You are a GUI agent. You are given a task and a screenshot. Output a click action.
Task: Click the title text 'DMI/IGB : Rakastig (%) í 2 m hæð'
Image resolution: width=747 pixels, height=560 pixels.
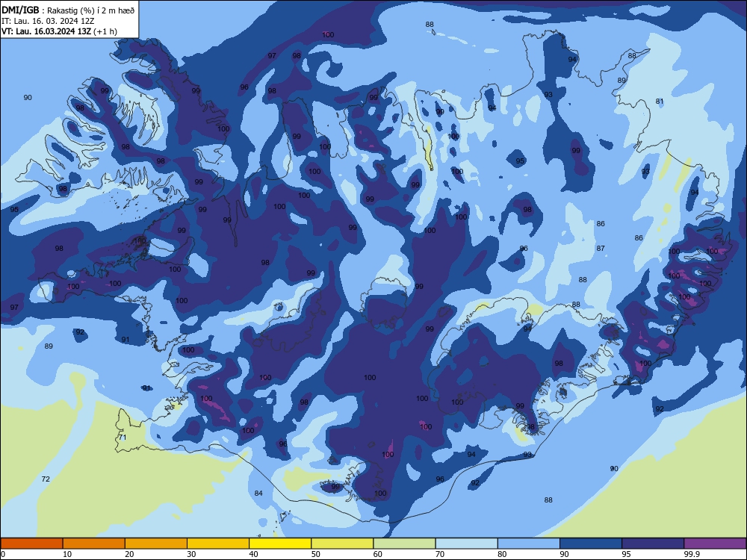pos(68,10)
